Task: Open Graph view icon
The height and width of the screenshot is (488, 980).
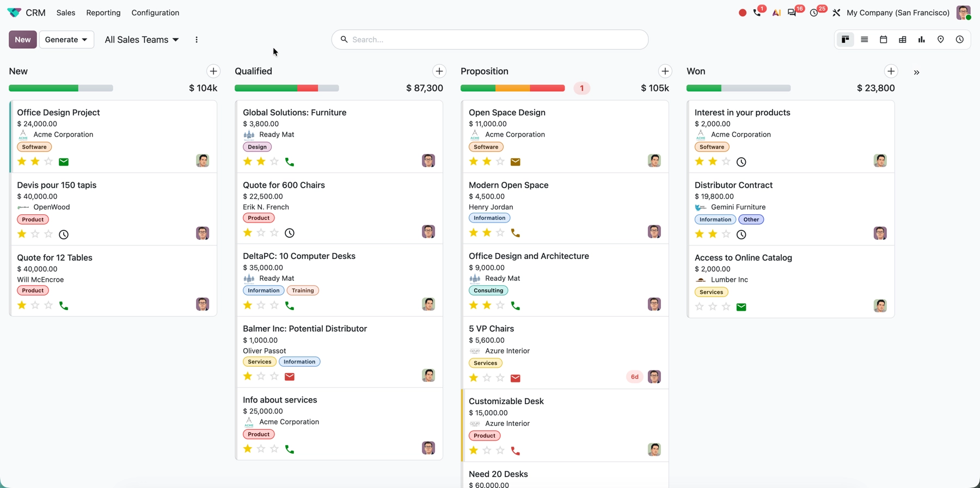Action: (x=922, y=40)
